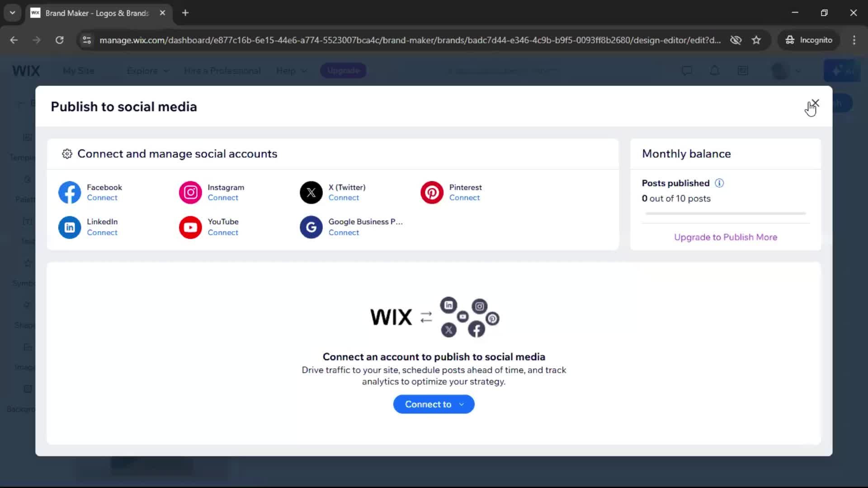Close the Publish to social media dialog
The image size is (868, 488).
click(x=815, y=103)
